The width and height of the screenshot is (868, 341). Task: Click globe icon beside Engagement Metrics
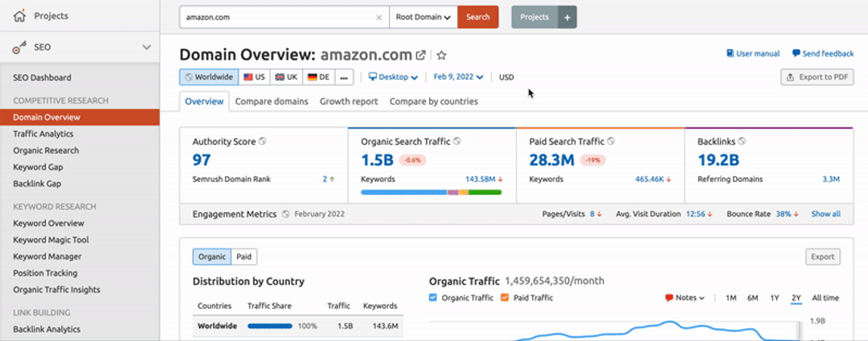285,214
